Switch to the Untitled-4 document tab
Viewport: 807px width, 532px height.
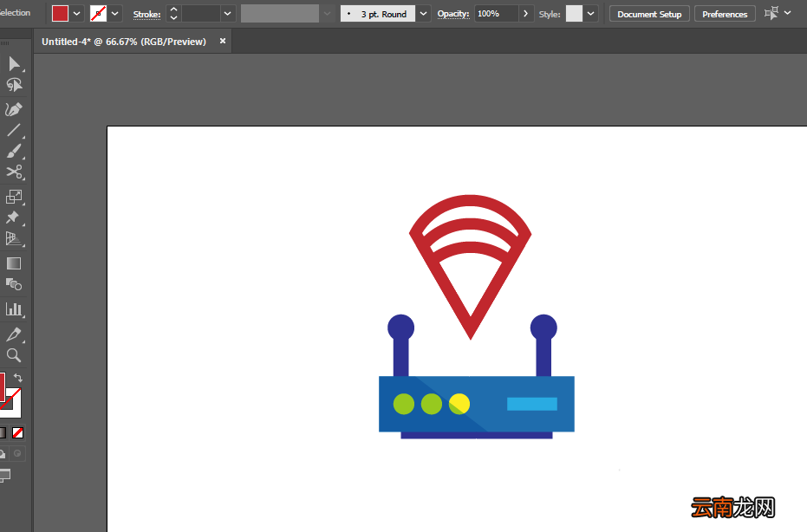pyautogui.click(x=123, y=42)
